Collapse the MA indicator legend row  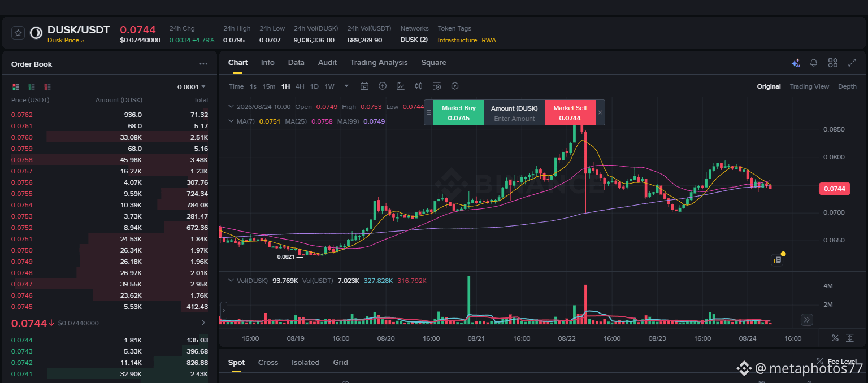pyautogui.click(x=231, y=121)
